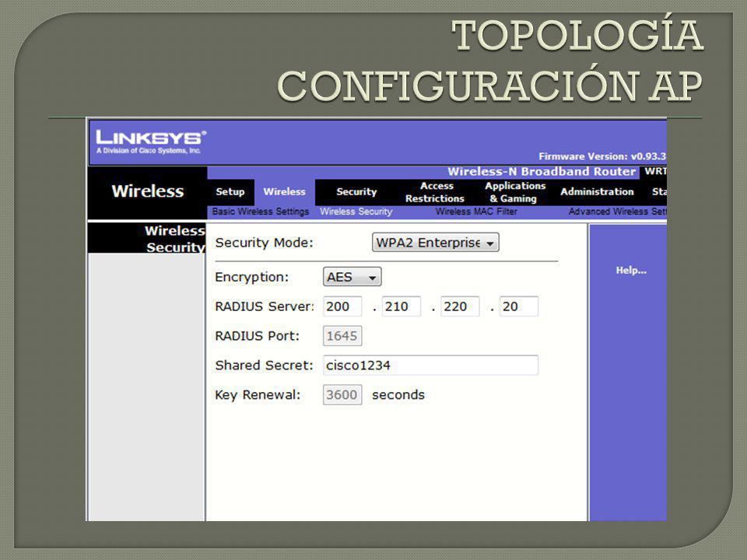Image resolution: width=747 pixels, height=560 pixels.
Task: Click the Linksys logo
Action: (151, 142)
